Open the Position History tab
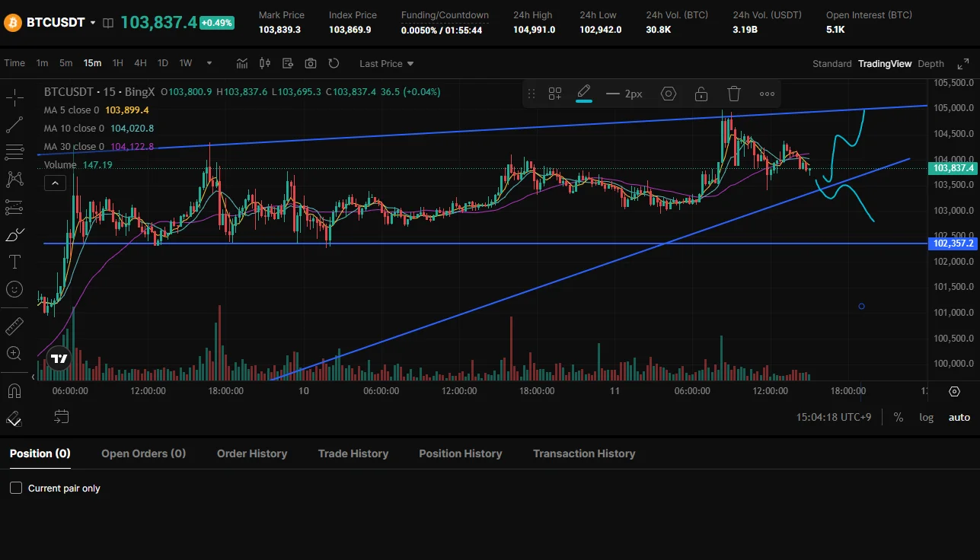This screenshot has width=980, height=560. (461, 453)
